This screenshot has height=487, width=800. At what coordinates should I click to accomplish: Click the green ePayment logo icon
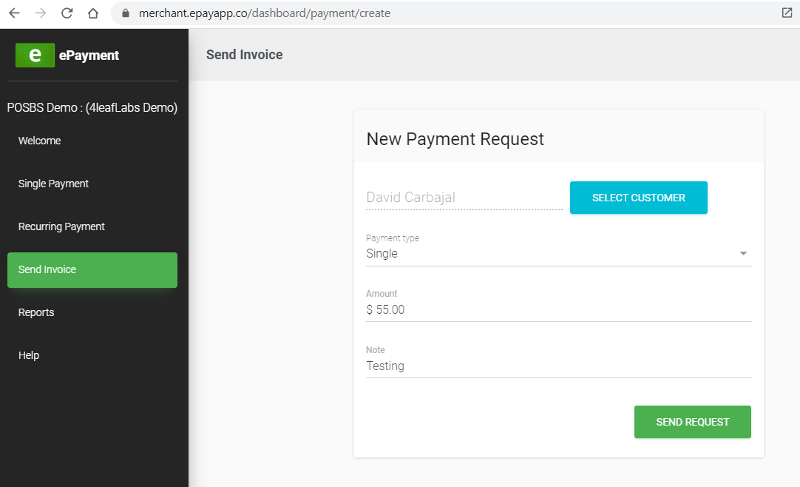coord(35,55)
